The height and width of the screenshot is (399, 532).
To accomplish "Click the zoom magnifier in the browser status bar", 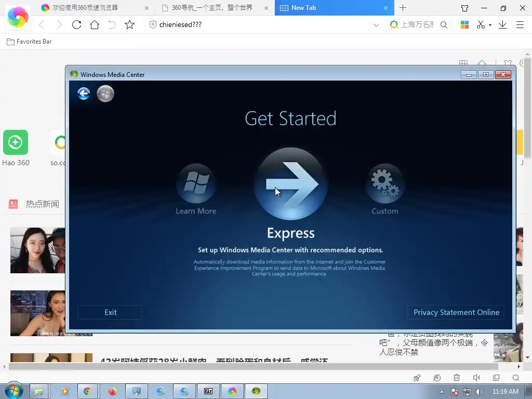I will click(x=516, y=378).
